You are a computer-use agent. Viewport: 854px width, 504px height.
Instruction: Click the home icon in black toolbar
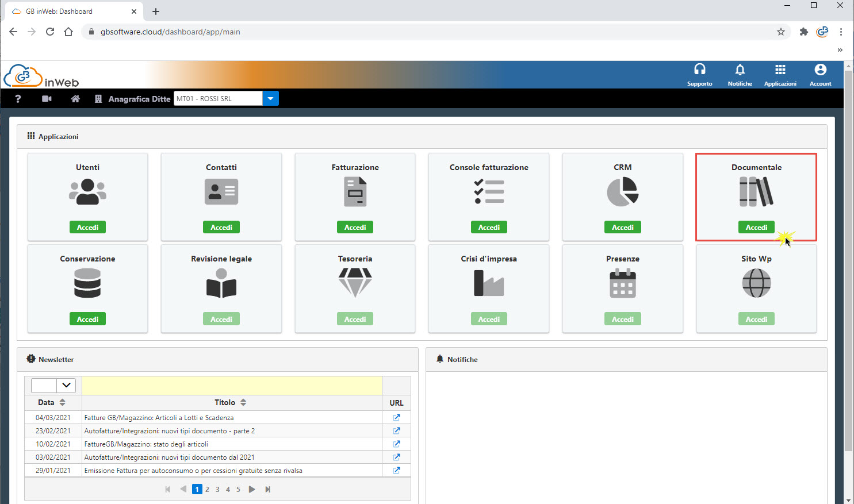(75, 99)
